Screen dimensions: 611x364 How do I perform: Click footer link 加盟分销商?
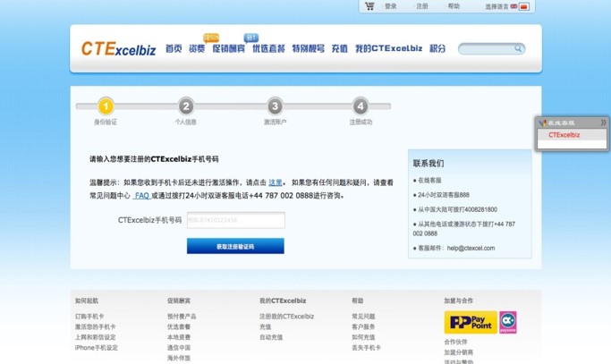tap(458, 352)
